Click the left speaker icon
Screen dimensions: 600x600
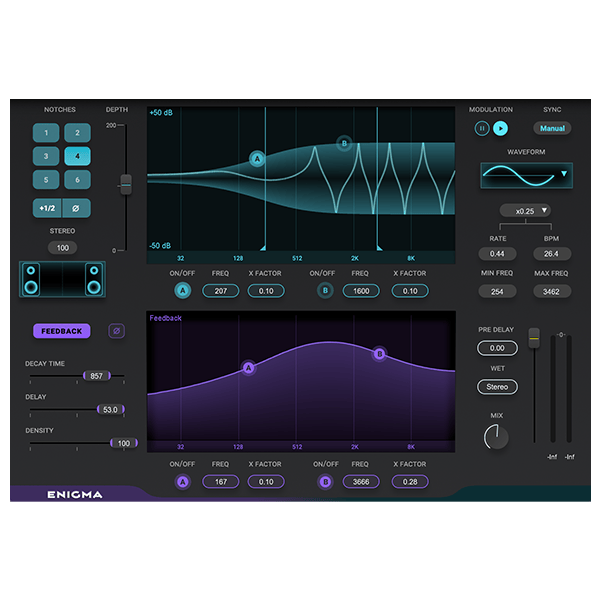[31, 279]
